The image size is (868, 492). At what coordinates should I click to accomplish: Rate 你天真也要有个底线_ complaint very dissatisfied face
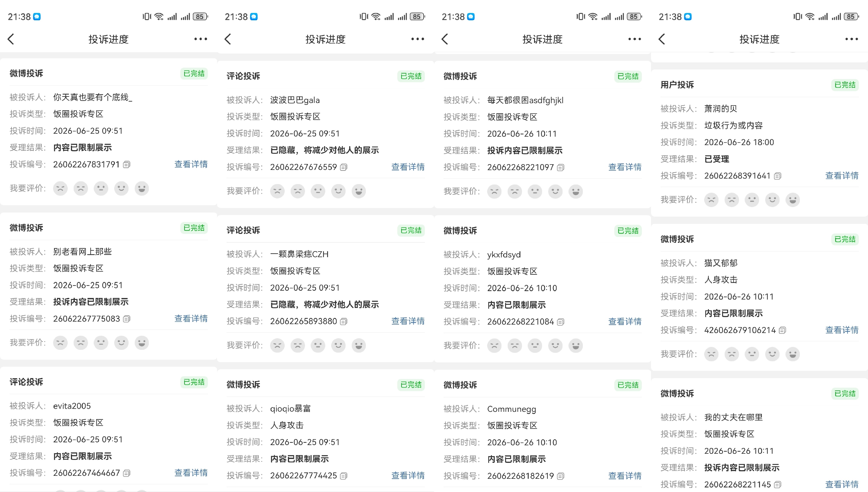[61, 189]
